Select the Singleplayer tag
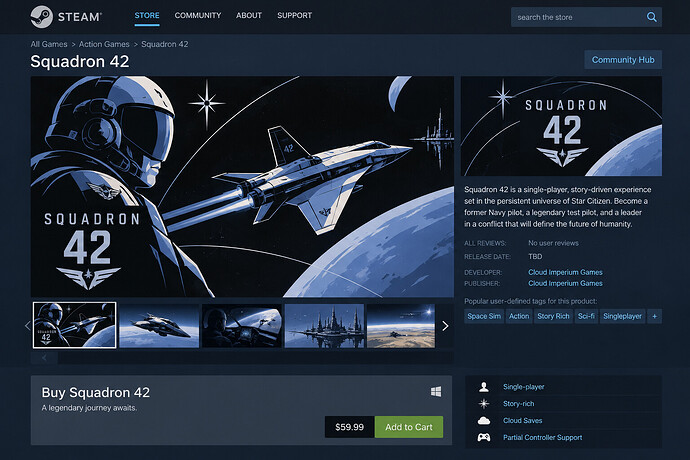The height and width of the screenshot is (460, 690). (x=622, y=316)
